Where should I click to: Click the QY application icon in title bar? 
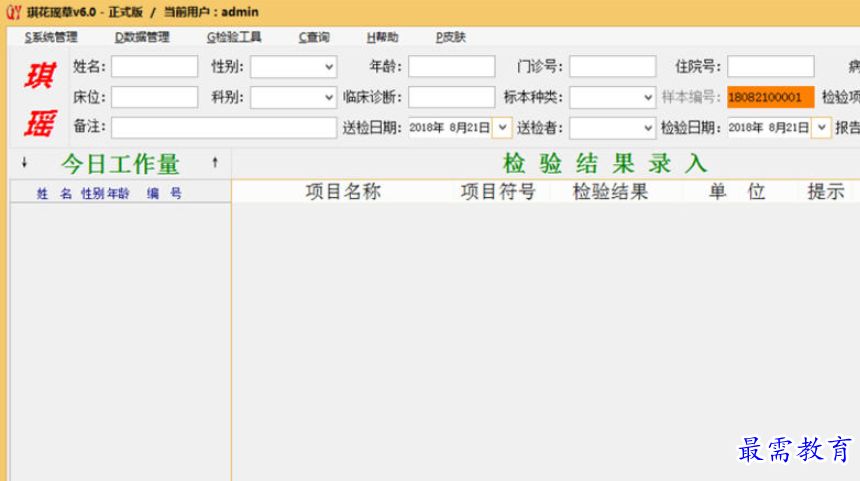click(x=14, y=12)
